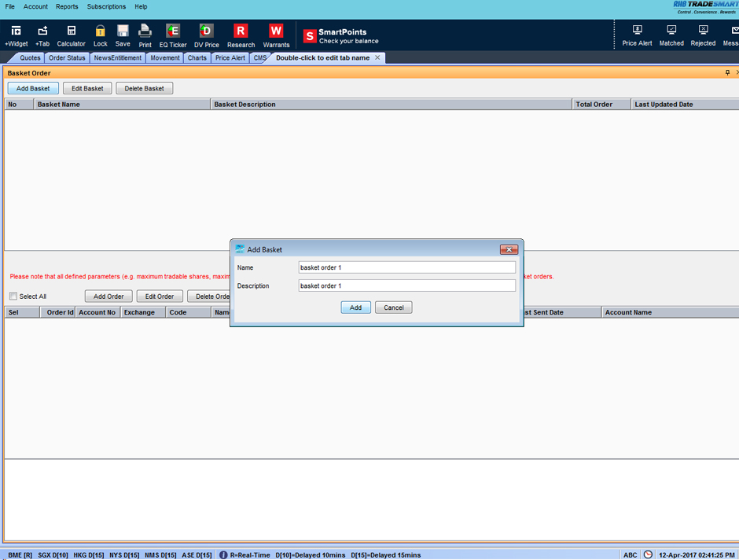Check SmartPoints balance
Screen dimensions: 739x560
[341, 36]
